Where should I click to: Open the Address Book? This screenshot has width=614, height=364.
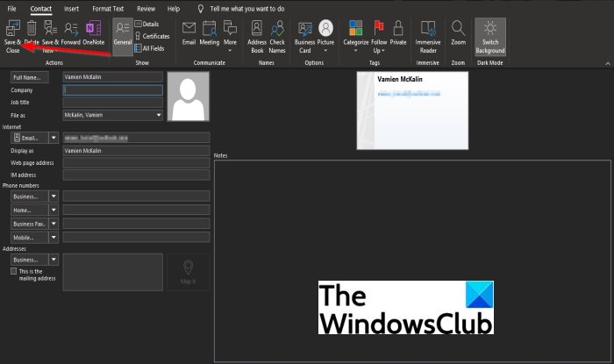click(x=257, y=37)
